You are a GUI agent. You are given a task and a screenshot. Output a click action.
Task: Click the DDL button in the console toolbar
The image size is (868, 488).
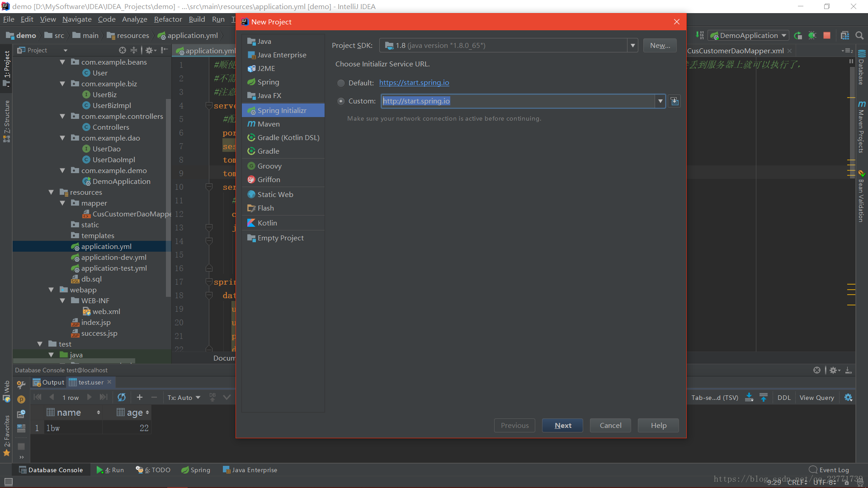click(x=784, y=398)
